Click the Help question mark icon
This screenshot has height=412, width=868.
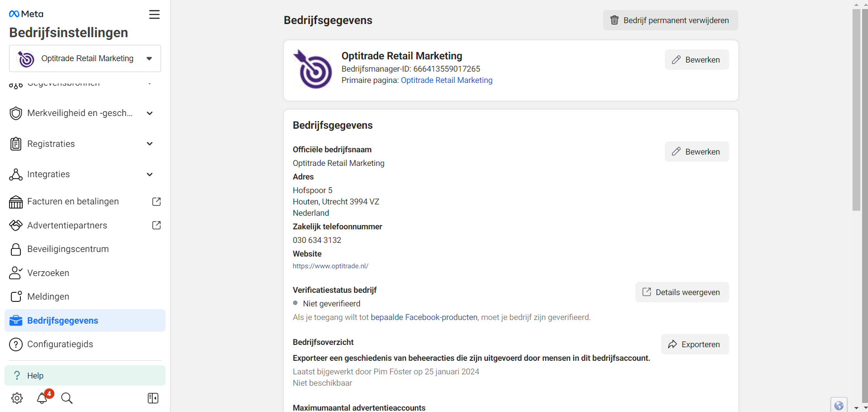(x=17, y=375)
